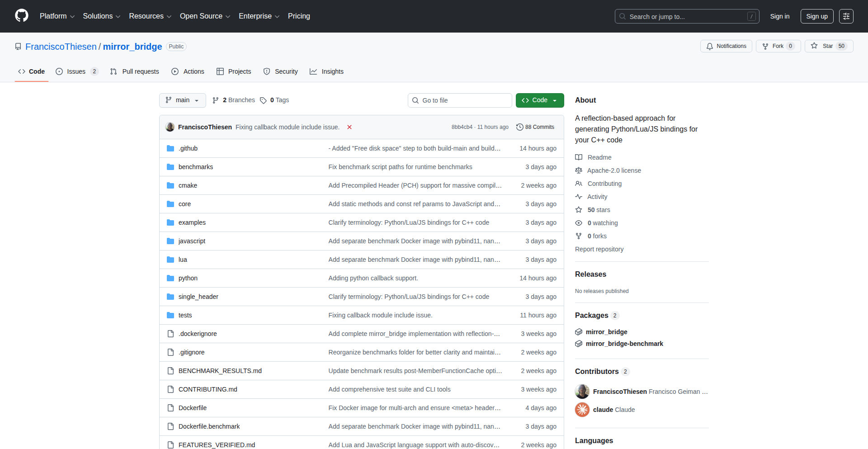Open "Adding python callback support." commit message
868x449 pixels.
click(x=373, y=278)
